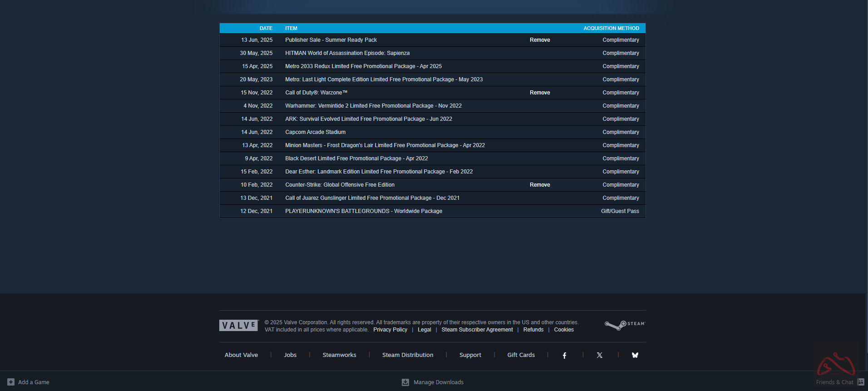This screenshot has height=391, width=868.
Task: Open the Privacy Policy link
Action: click(x=390, y=330)
